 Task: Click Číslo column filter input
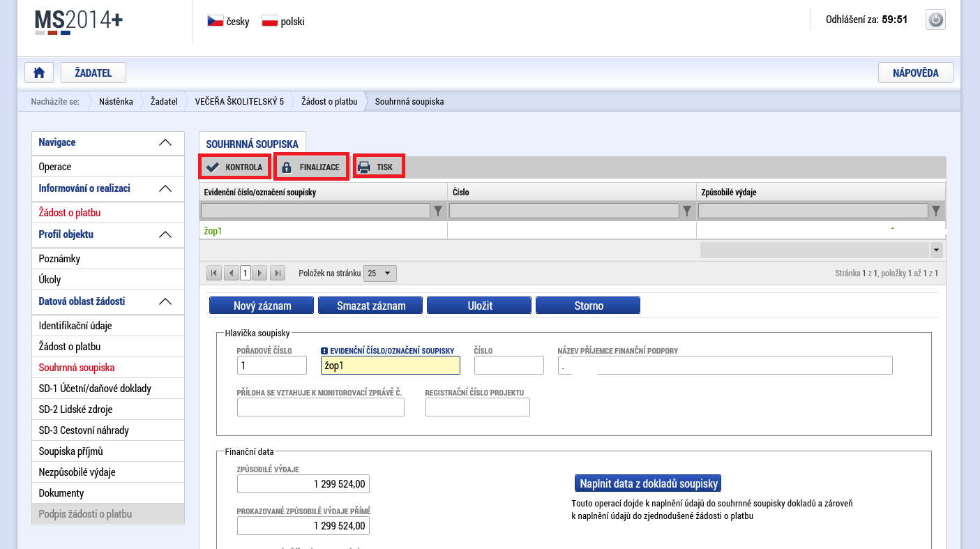pyautogui.click(x=564, y=211)
